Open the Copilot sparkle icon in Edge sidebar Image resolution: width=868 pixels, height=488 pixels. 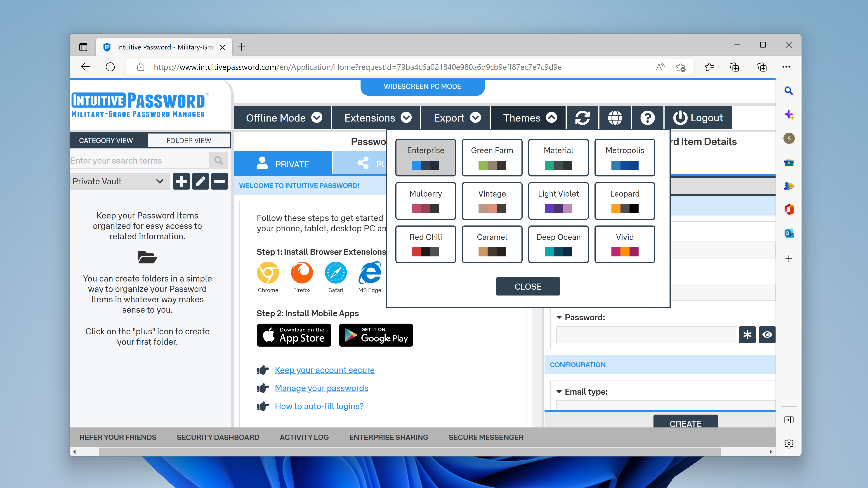tap(788, 115)
